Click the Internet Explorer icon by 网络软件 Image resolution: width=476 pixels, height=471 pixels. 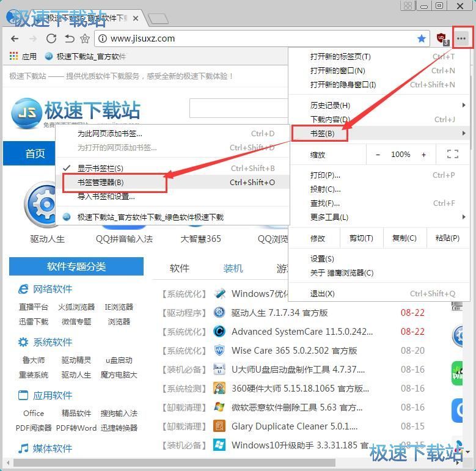pyautogui.click(x=23, y=289)
